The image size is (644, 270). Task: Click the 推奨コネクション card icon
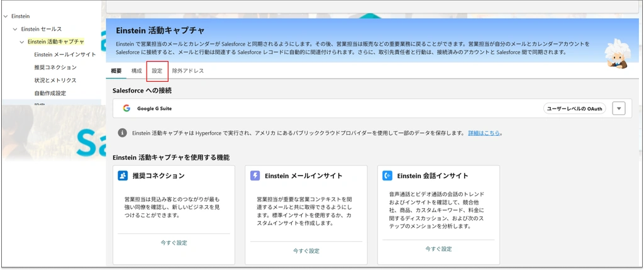point(123,176)
